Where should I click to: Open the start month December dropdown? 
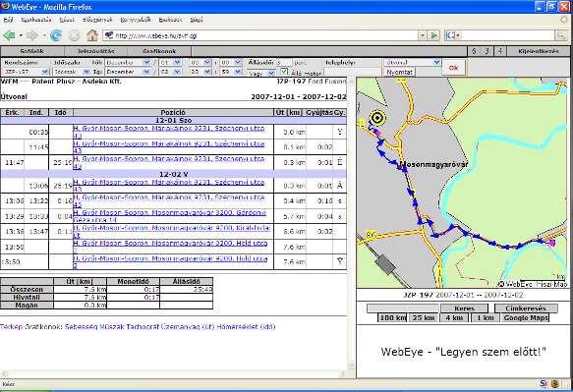tap(127, 63)
